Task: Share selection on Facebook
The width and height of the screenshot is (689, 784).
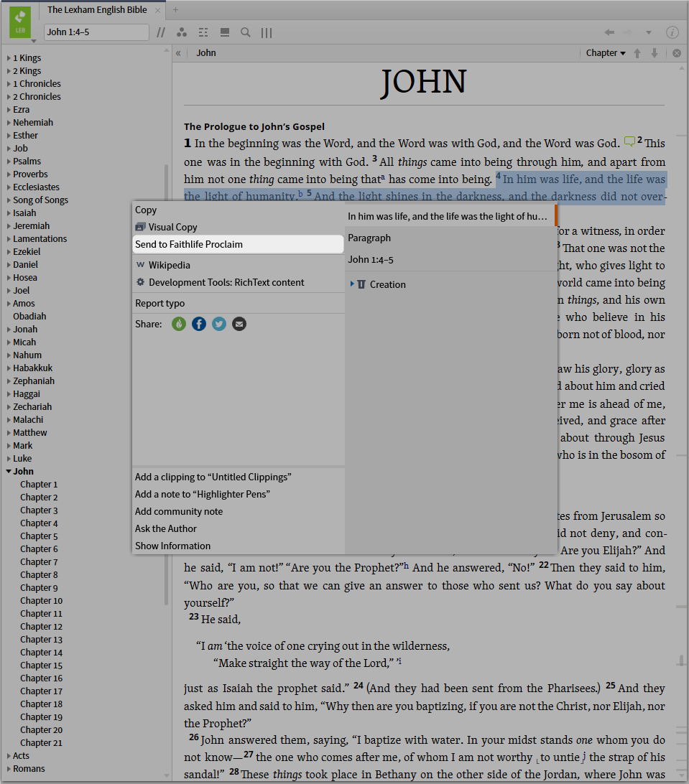Action: 198,324
